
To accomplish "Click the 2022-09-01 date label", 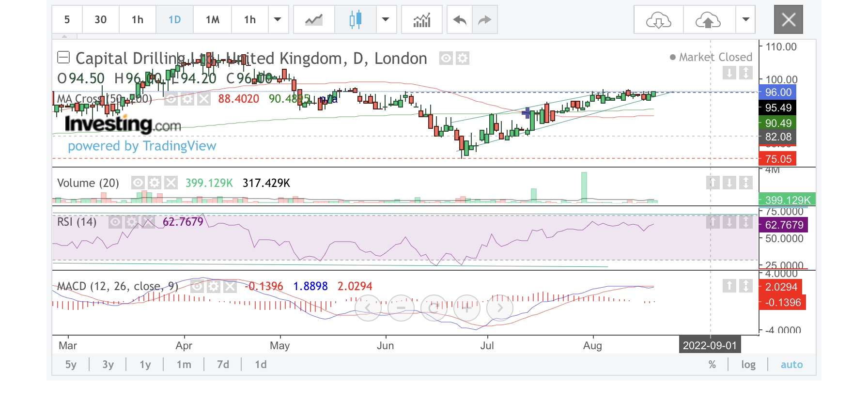I will point(710,345).
